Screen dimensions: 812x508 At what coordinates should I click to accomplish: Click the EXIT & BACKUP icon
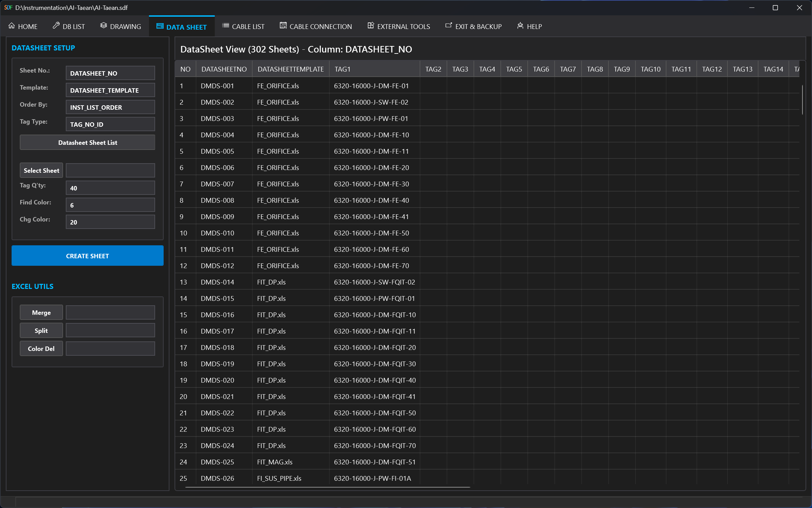(449, 26)
